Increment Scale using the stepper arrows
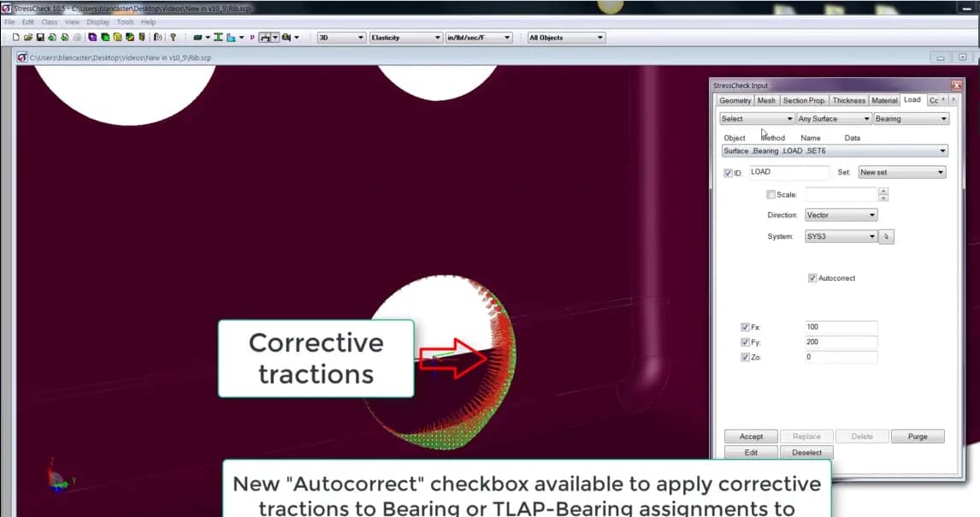This screenshot has height=517, width=980. click(883, 194)
